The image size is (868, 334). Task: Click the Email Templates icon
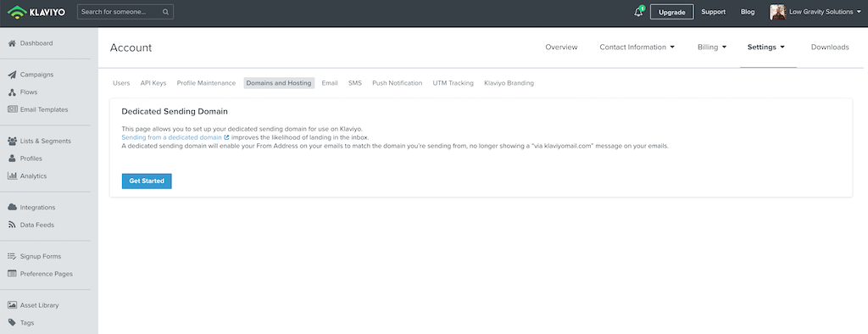click(x=12, y=109)
